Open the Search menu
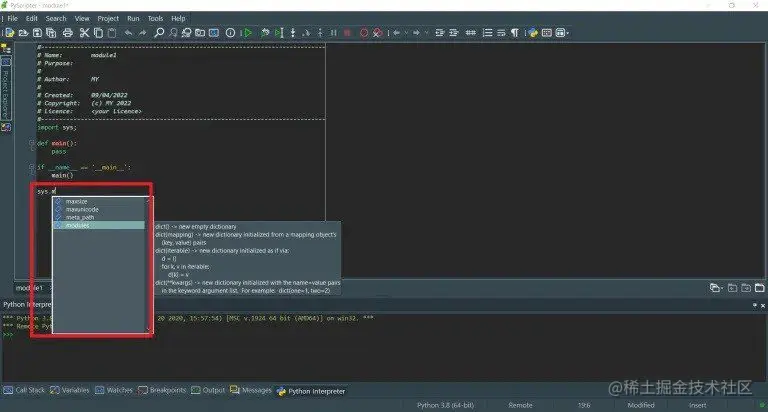This screenshot has width=768, height=412. [x=56, y=19]
